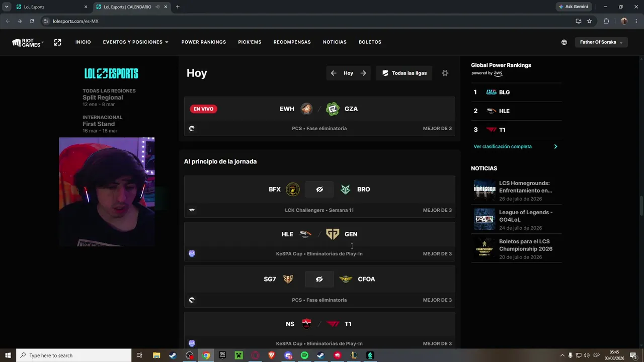This screenshot has width=644, height=362.
Task: Reload the page
Action: [x=32, y=21]
